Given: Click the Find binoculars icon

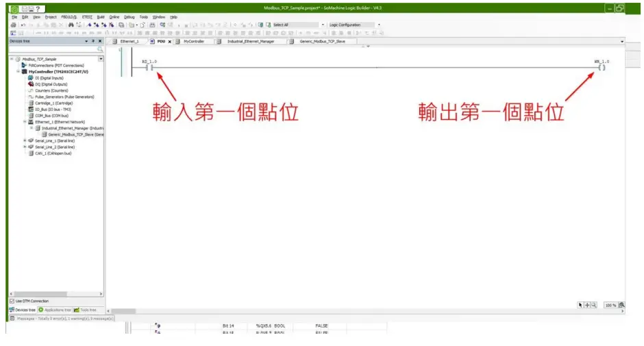Looking at the screenshot, I should coord(71,25).
